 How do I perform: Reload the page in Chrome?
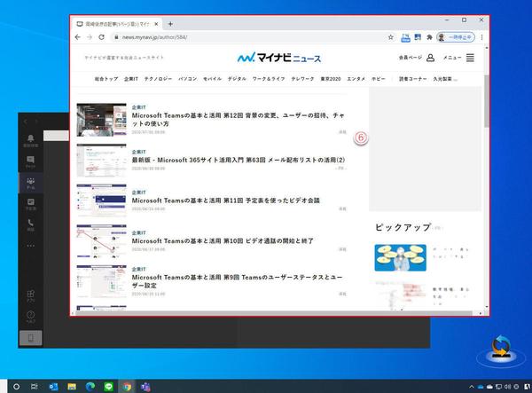coord(101,37)
